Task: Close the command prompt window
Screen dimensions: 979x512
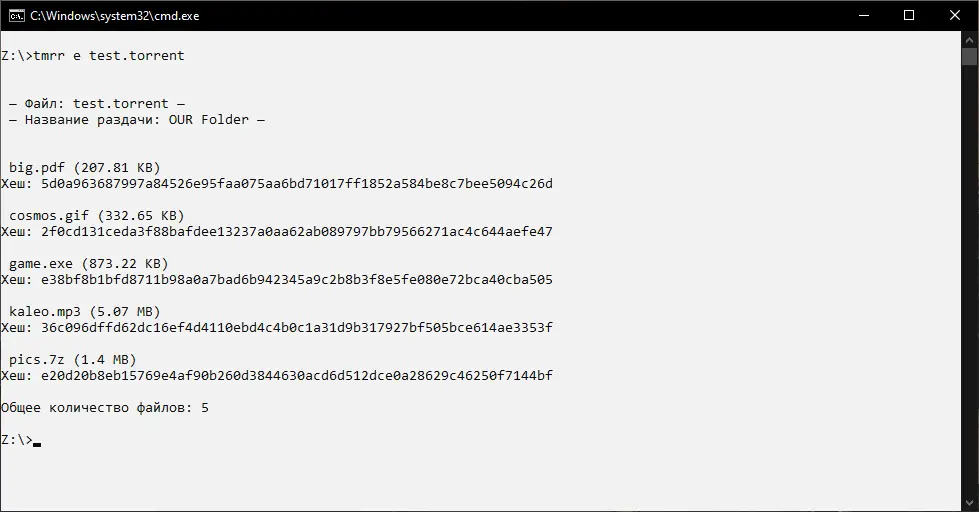Action: 955,16
